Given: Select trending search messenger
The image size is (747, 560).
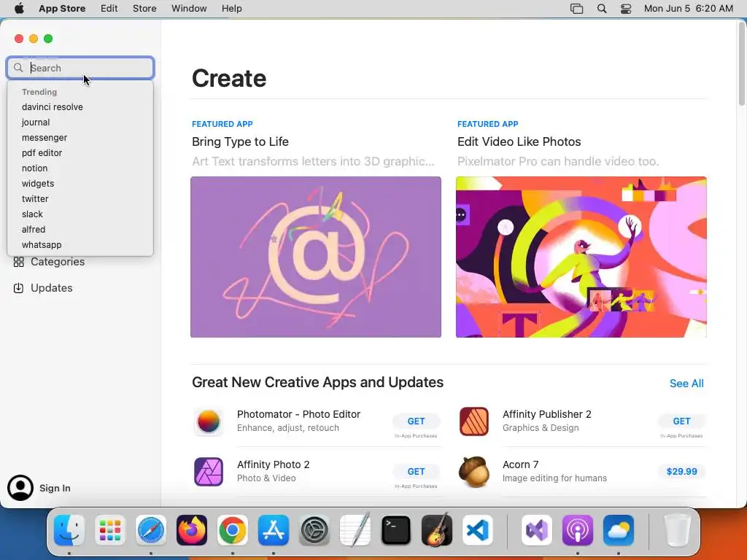Looking at the screenshot, I should tap(44, 138).
